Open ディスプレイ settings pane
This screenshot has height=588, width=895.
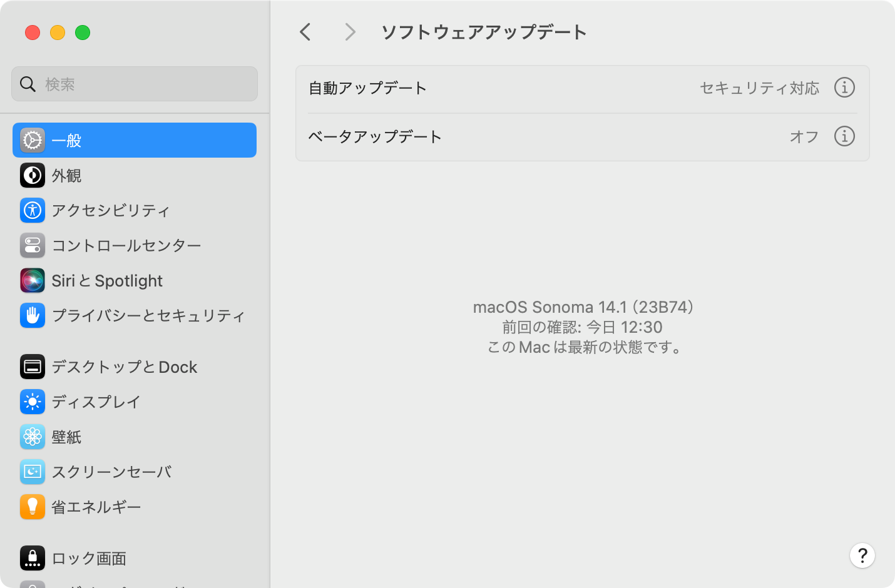tap(135, 402)
